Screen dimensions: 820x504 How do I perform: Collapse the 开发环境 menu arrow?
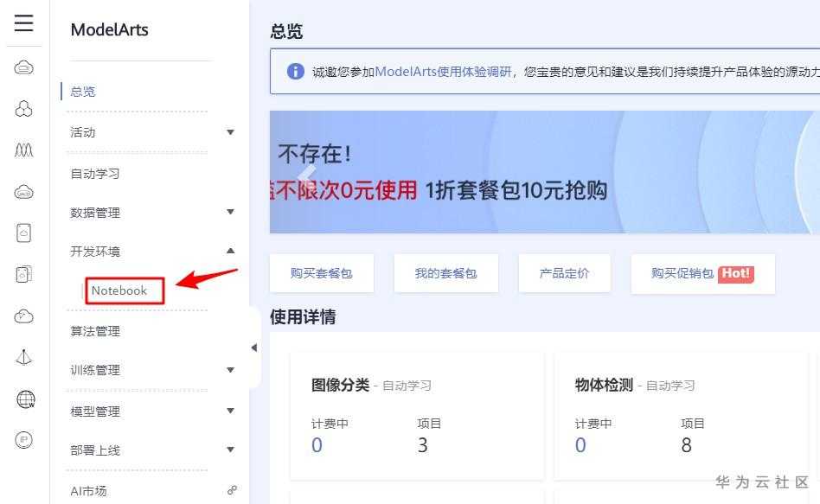[x=230, y=251]
